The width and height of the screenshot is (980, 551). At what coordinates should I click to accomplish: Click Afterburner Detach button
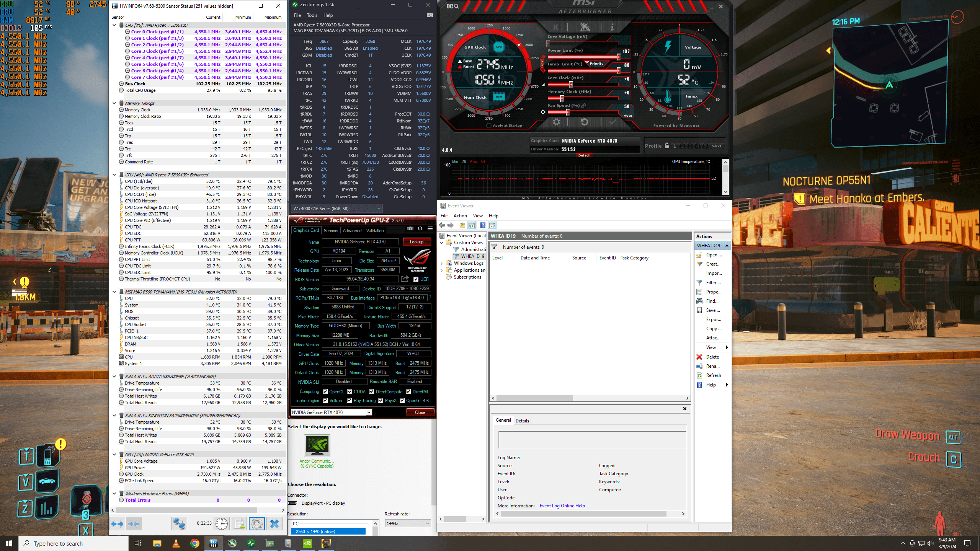coord(584,155)
